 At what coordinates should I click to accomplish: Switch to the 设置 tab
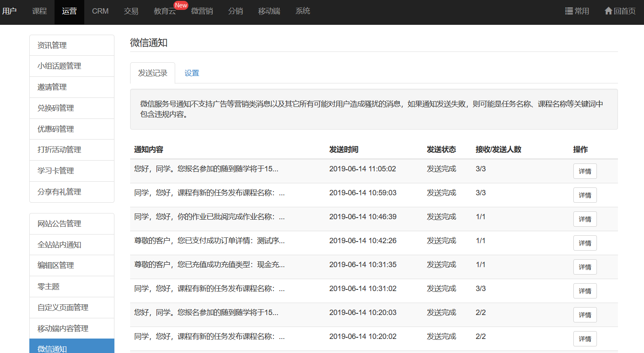[192, 73]
